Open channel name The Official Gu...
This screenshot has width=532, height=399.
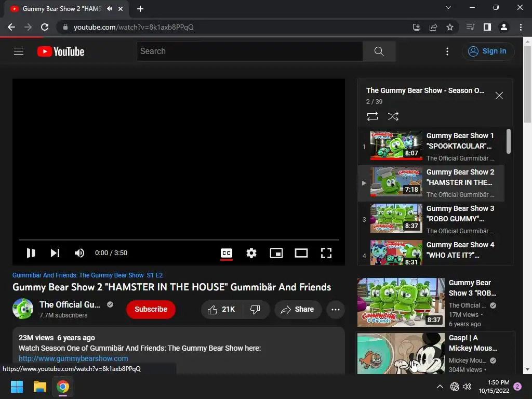point(70,304)
